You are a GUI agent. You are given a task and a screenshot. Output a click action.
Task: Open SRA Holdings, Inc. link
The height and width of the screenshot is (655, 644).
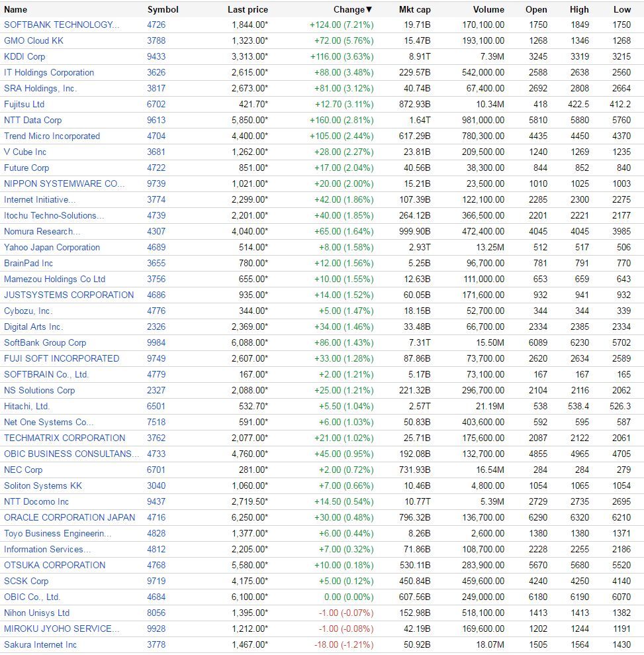coord(40,88)
